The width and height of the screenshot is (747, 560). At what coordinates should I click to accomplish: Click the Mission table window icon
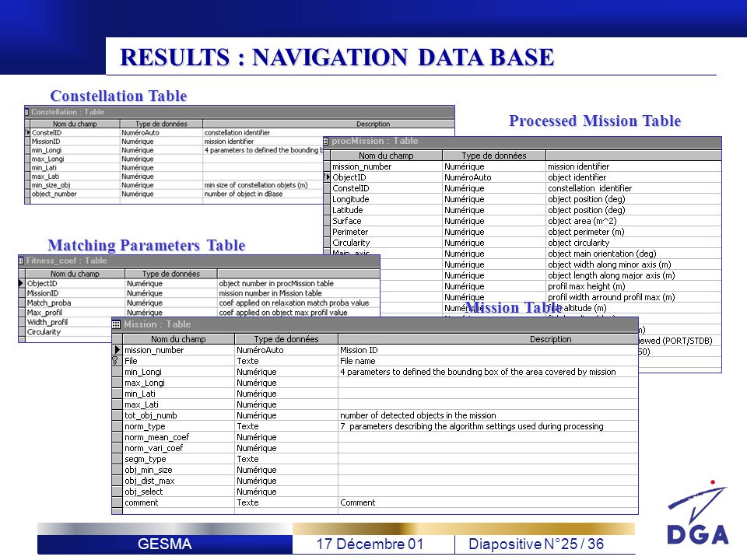(x=116, y=324)
